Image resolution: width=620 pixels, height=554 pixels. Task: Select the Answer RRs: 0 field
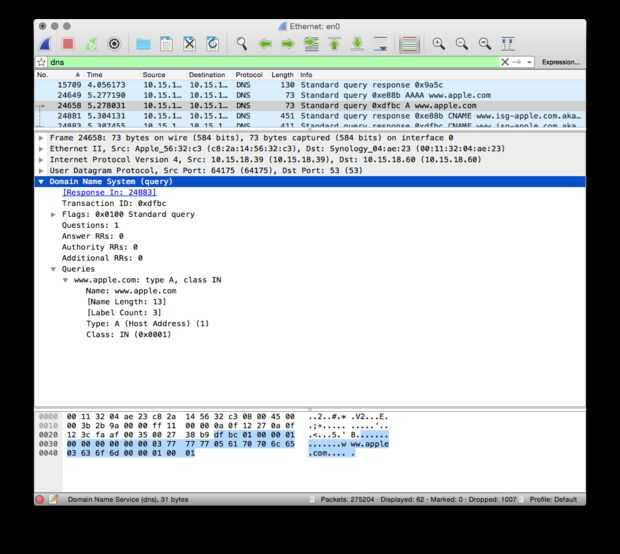(93, 236)
